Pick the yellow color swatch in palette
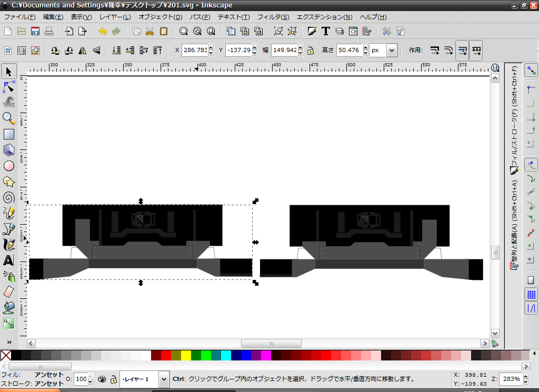Viewport: 539px width, 392px height. coord(186,355)
